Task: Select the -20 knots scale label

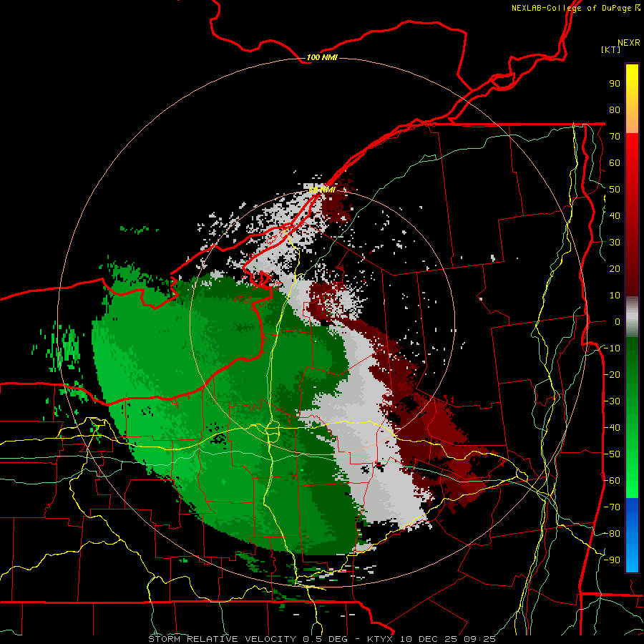Action: click(x=612, y=374)
